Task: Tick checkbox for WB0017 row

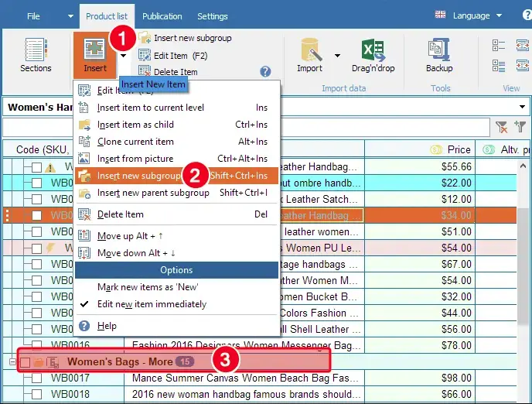Action: (x=36, y=378)
